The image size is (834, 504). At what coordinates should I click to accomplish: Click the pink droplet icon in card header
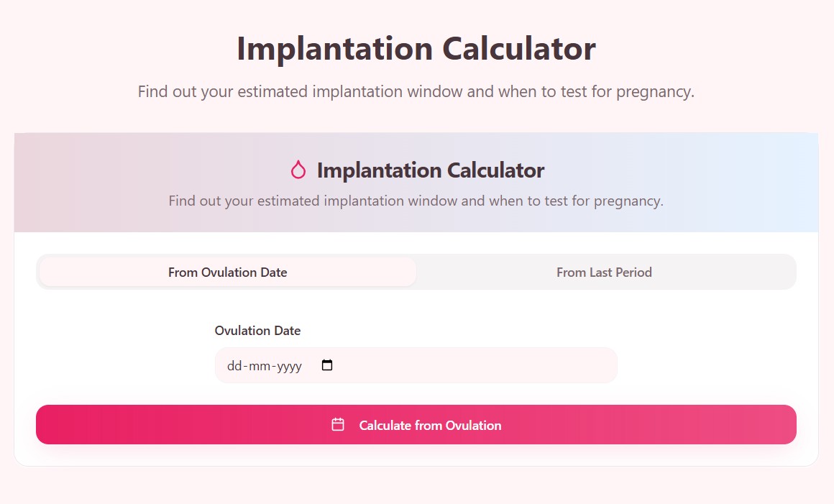click(x=298, y=170)
